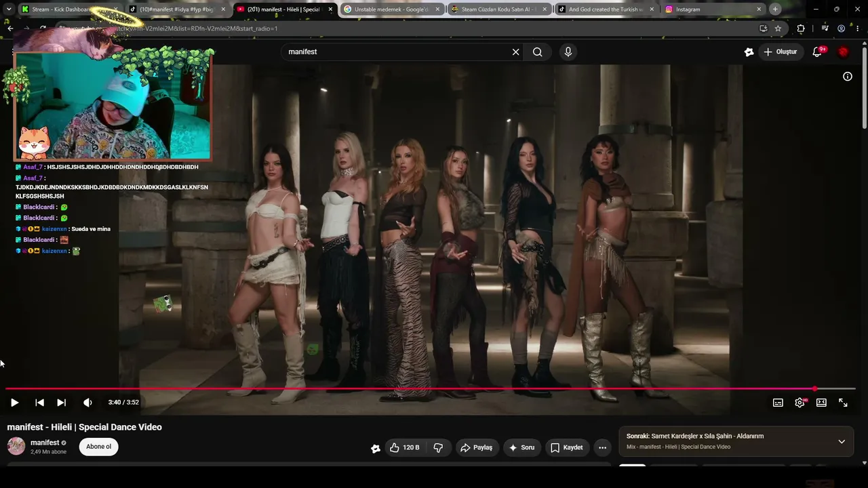Bookmark this page with the star
The image size is (868, 488).
click(778, 28)
